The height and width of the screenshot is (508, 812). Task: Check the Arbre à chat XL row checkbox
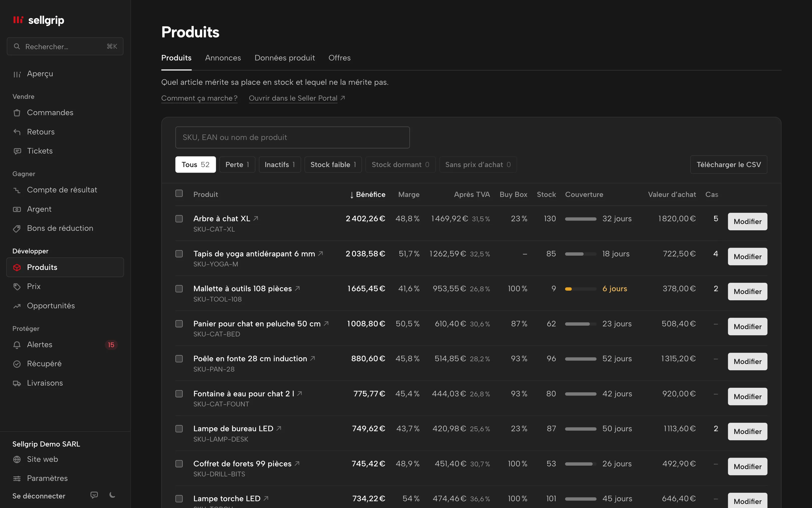coord(179,219)
